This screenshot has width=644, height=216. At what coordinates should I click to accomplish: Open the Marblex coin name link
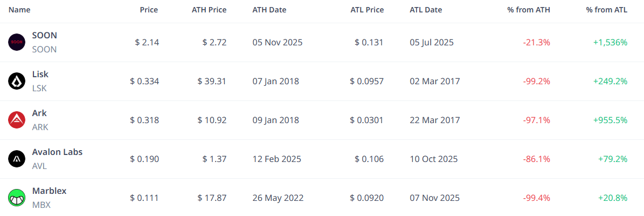(50, 191)
